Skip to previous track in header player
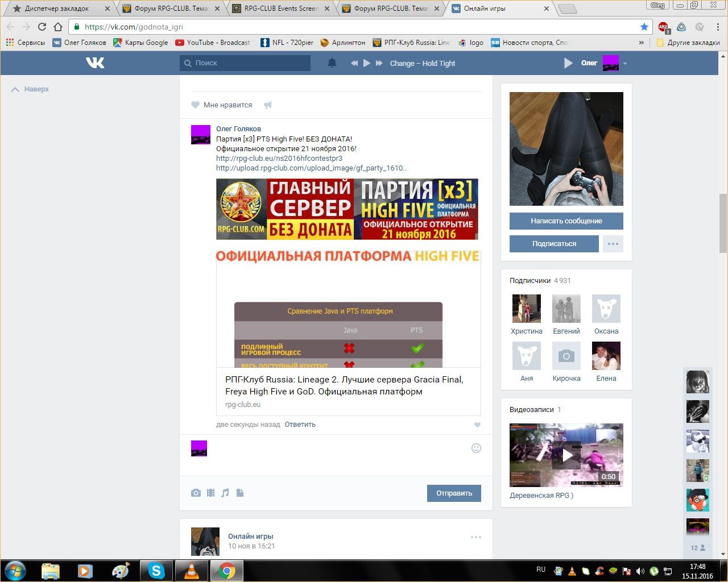This screenshot has width=728, height=582. 354,63
